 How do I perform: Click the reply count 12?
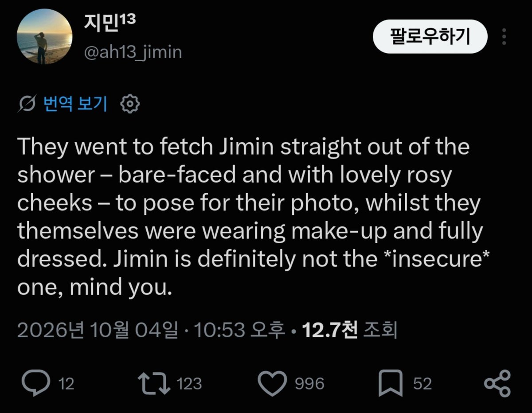[x=66, y=384]
